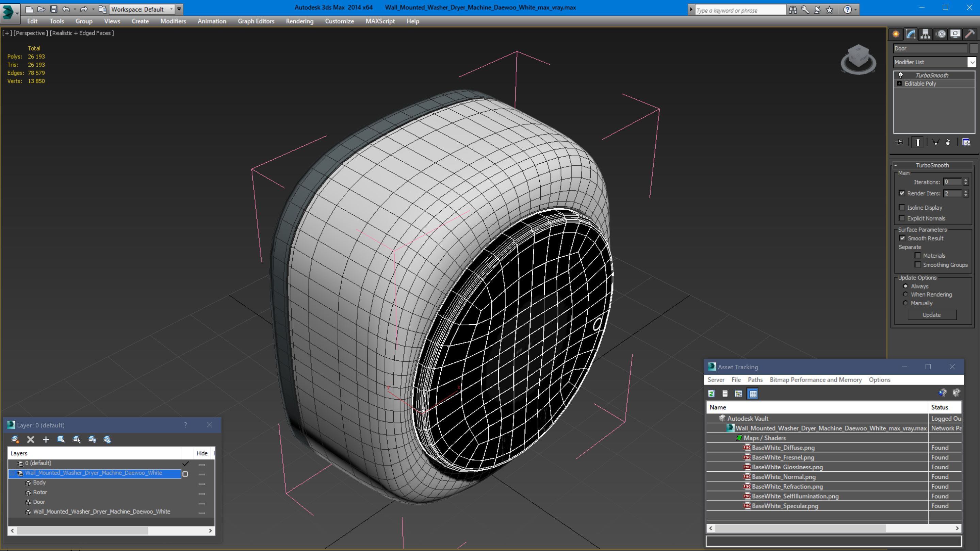Open the Graph Editors menu

[x=256, y=21]
